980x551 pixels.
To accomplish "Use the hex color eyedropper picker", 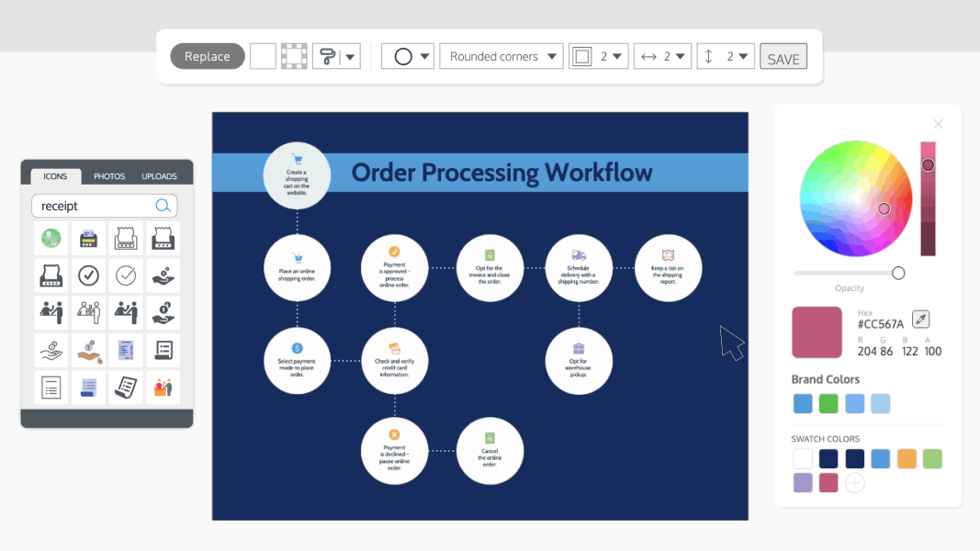I will [919, 320].
